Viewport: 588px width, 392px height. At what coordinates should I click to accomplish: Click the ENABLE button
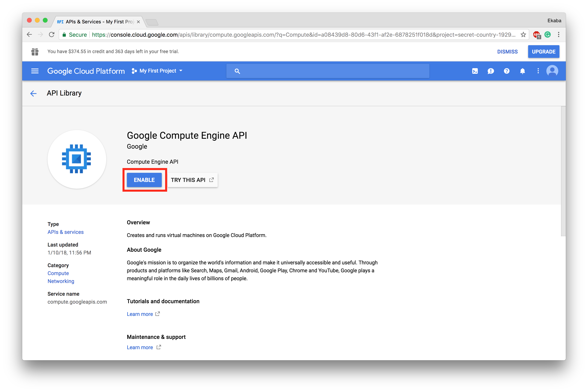[144, 180]
